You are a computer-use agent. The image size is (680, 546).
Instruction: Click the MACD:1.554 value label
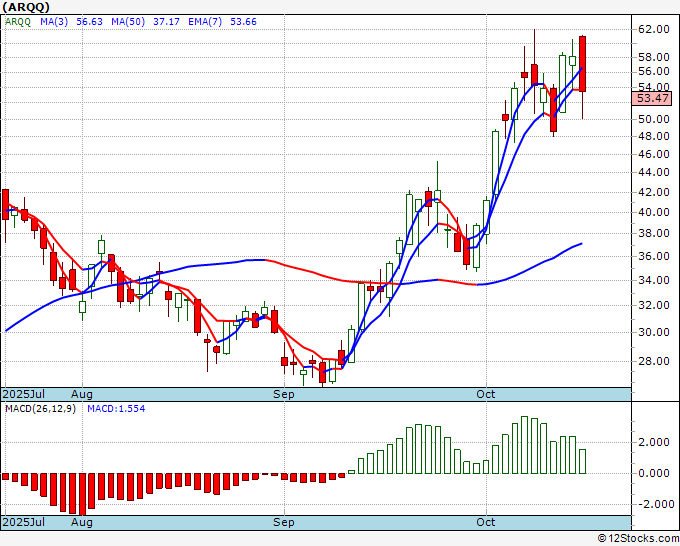tap(116, 409)
